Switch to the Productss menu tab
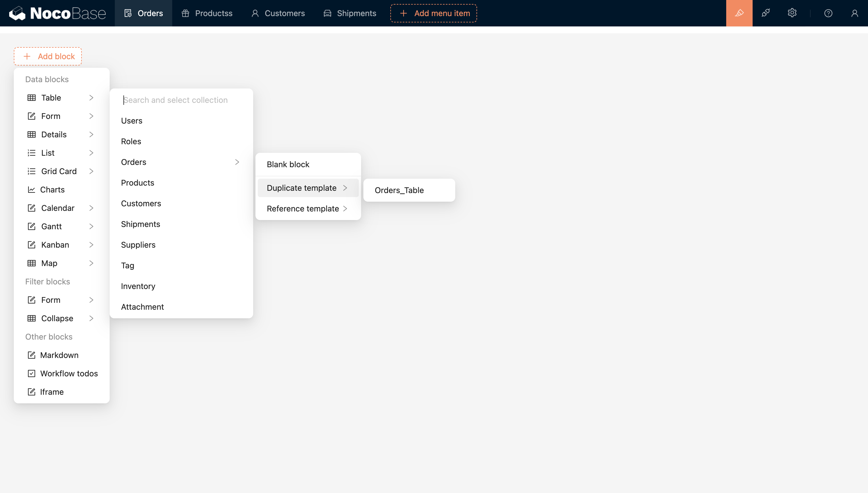The height and width of the screenshot is (493, 868). 207,13
